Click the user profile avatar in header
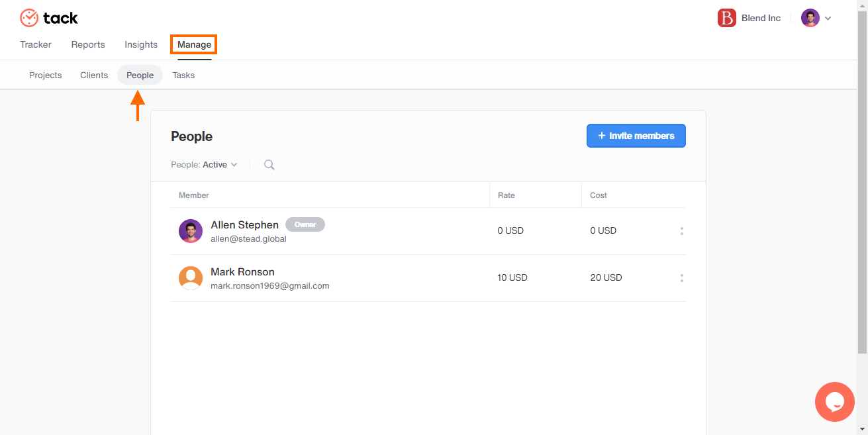 810,18
